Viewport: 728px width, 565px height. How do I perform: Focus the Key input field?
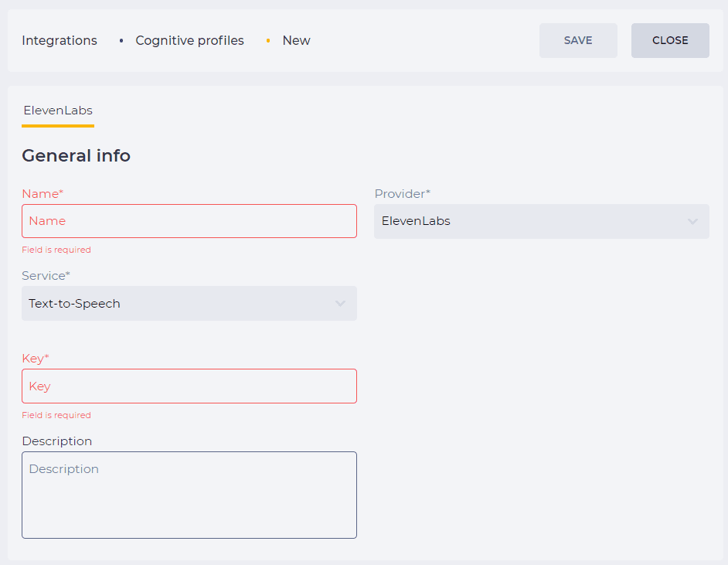tap(189, 386)
